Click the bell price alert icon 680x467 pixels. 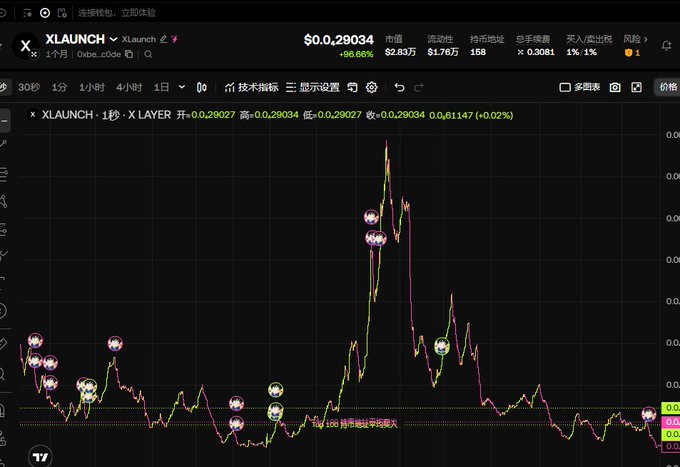click(666, 46)
